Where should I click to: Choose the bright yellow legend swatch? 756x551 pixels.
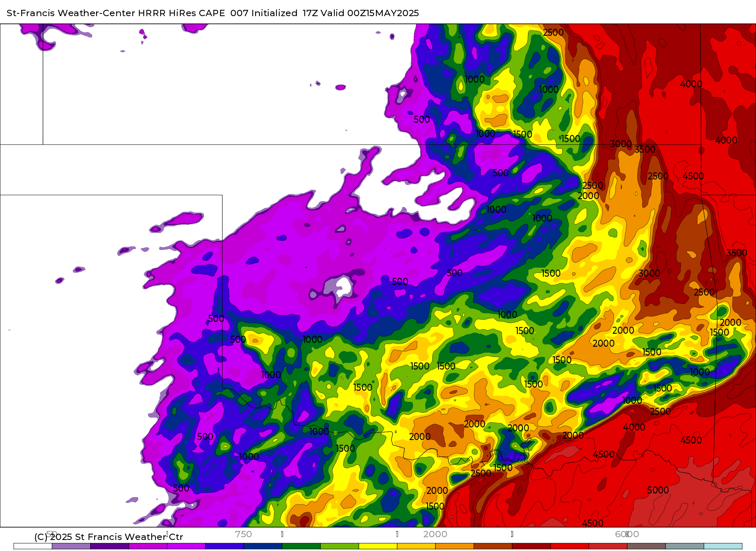(x=378, y=546)
